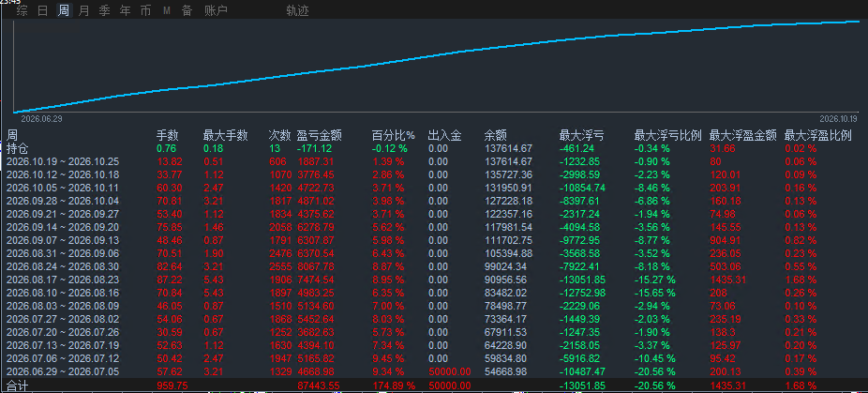
Task: Select the 2026.07.13 ~ 2026.07.19 week row
Action: pyautogui.click(x=434, y=345)
